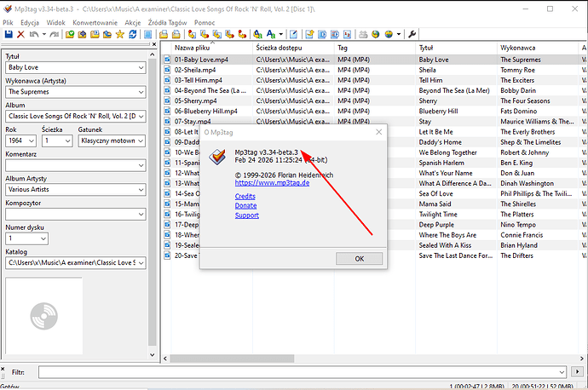
Task: Click the second printer-style playlist icon
Action: point(176,34)
